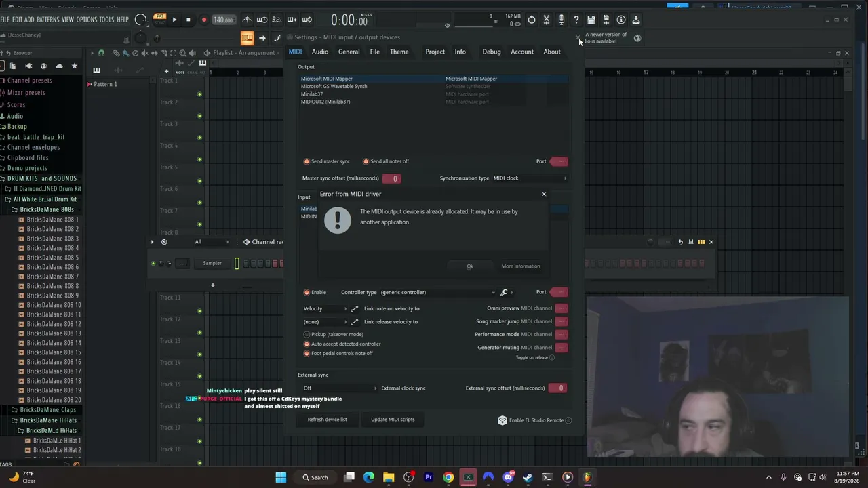Open the External sync Off dropdown
This screenshot has height=488, width=868.
tap(340, 388)
